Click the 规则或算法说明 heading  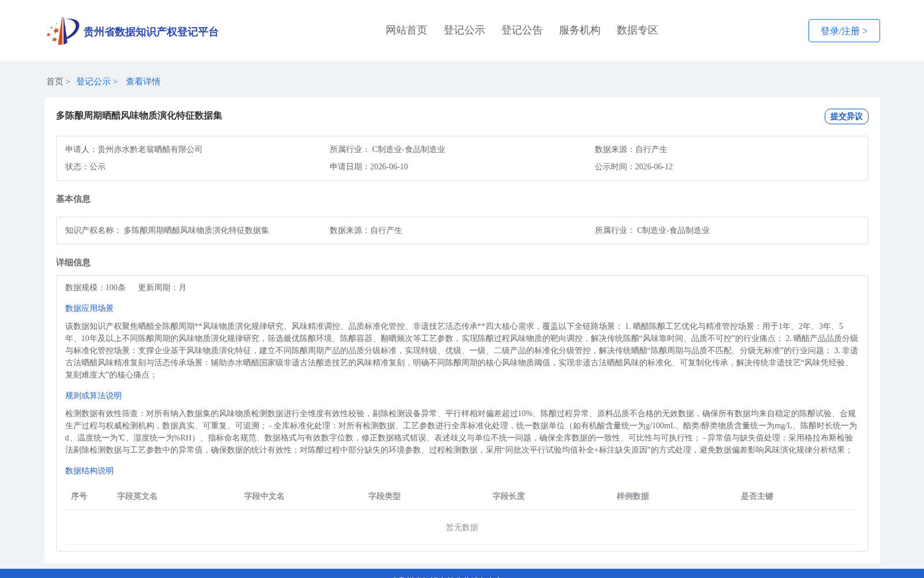coord(94,395)
